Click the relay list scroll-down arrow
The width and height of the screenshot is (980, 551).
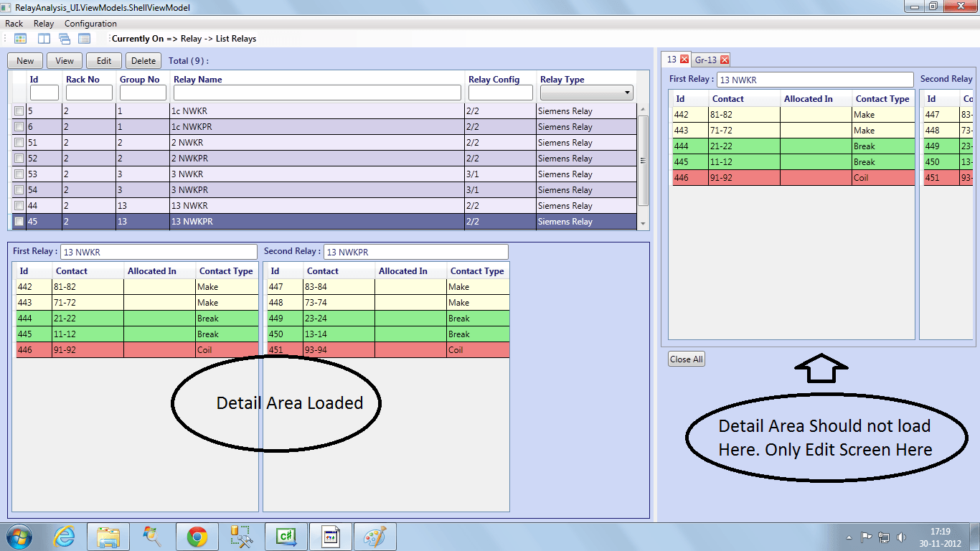pos(642,224)
